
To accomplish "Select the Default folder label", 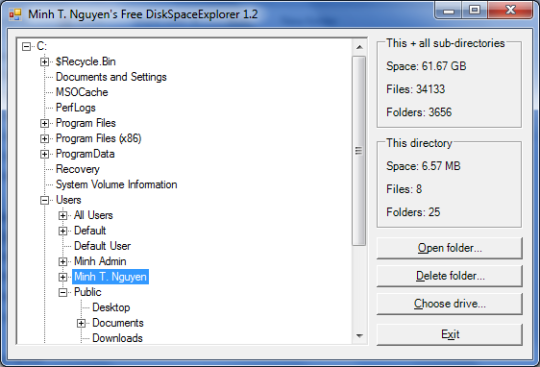I will (90, 231).
